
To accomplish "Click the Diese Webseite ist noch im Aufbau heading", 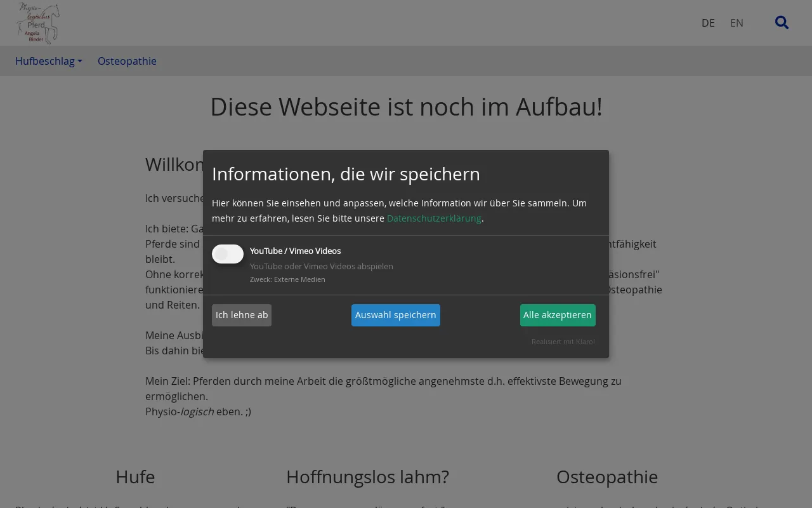I will coord(406,107).
